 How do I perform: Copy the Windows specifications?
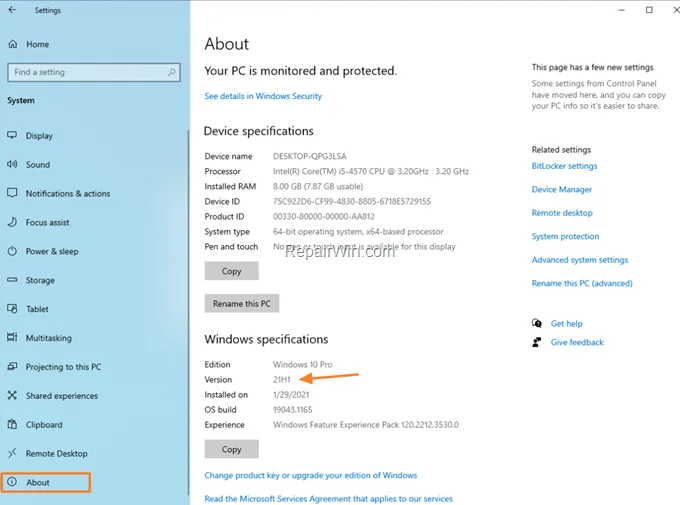point(232,449)
